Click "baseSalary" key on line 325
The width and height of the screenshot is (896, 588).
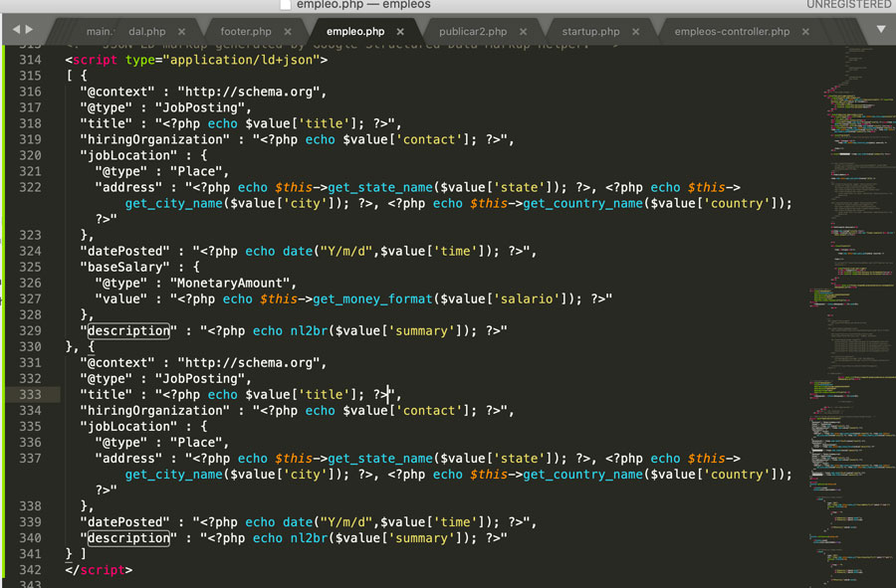(125, 268)
